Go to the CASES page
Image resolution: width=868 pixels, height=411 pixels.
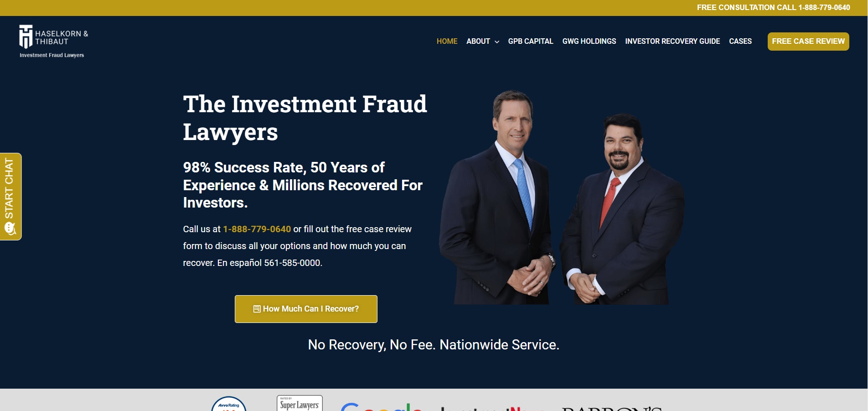(740, 41)
